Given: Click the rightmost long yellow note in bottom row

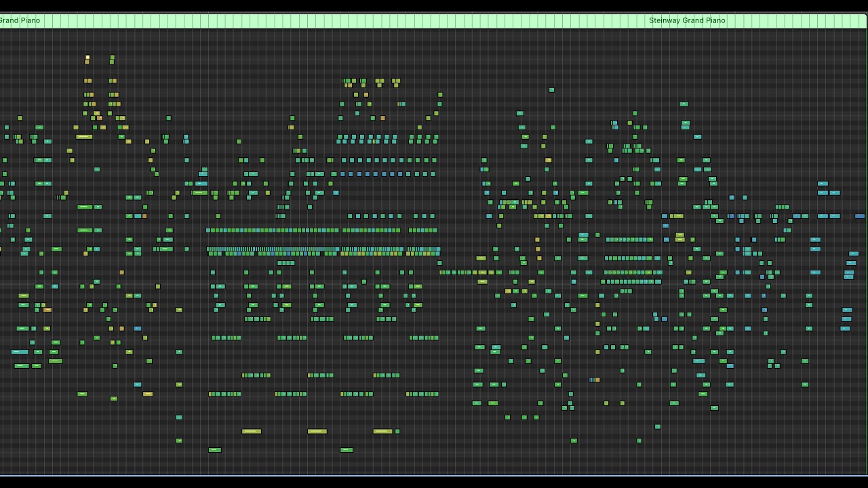Looking at the screenshot, I should tap(382, 431).
